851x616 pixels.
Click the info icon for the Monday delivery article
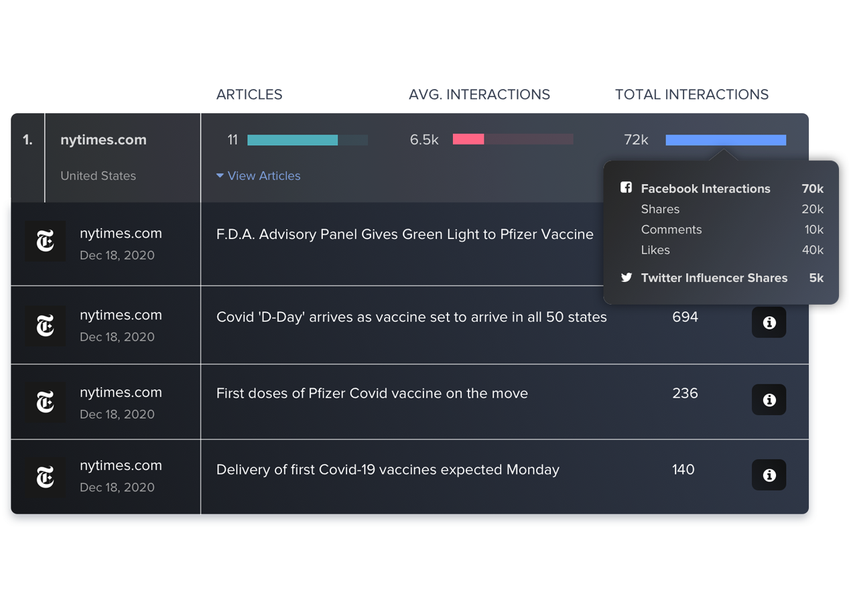pos(769,475)
